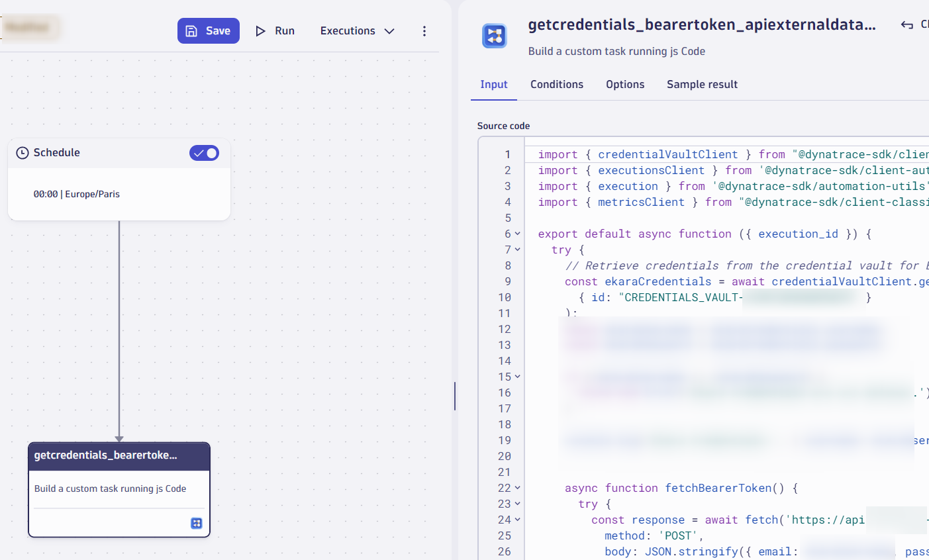Switch to the Conditions tab
The width and height of the screenshot is (929, 560).
pos(556,84)
